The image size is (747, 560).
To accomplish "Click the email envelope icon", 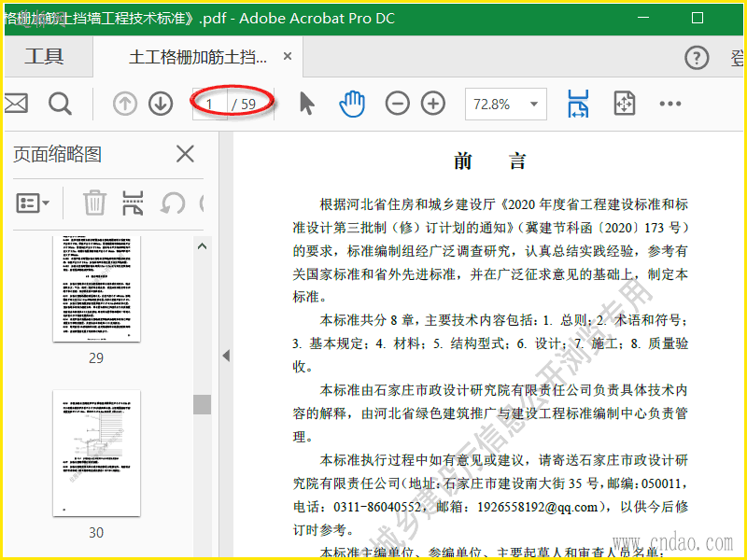I will (15, 104).
